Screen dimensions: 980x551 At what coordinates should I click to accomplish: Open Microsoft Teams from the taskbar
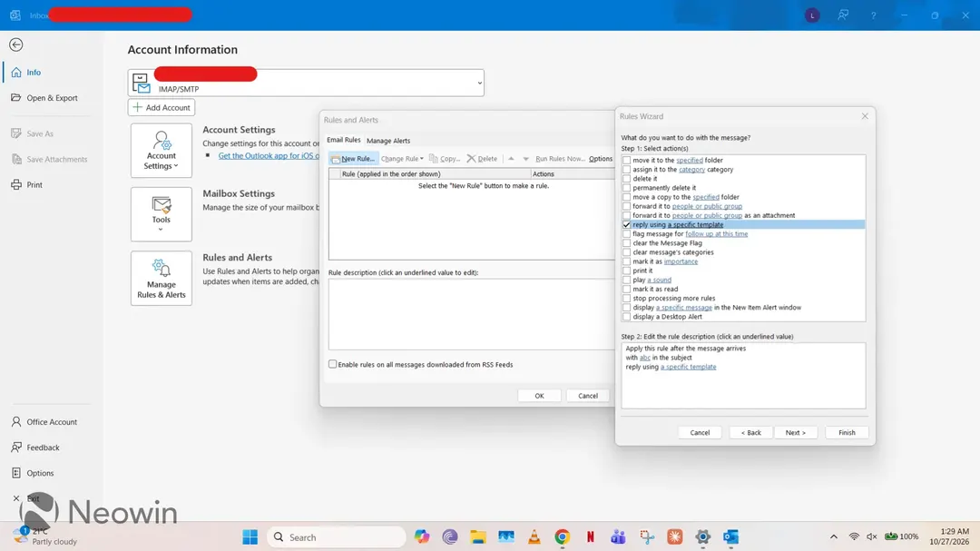pos(618,537)
